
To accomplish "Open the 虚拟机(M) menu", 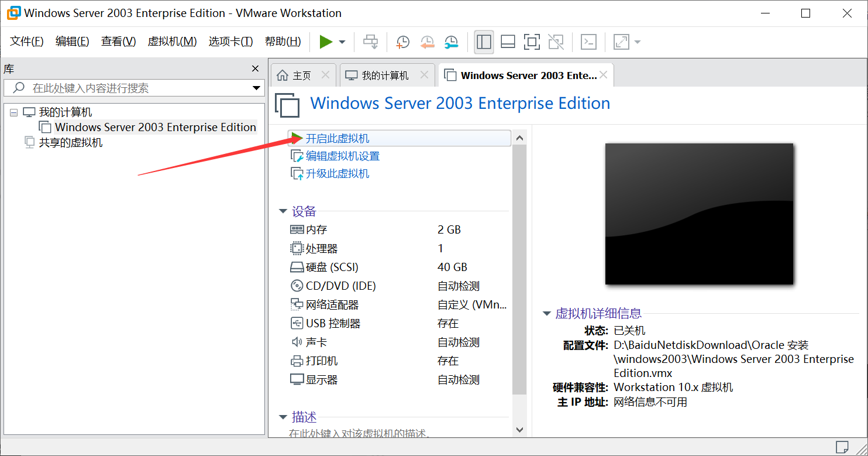I will [172, 42].
